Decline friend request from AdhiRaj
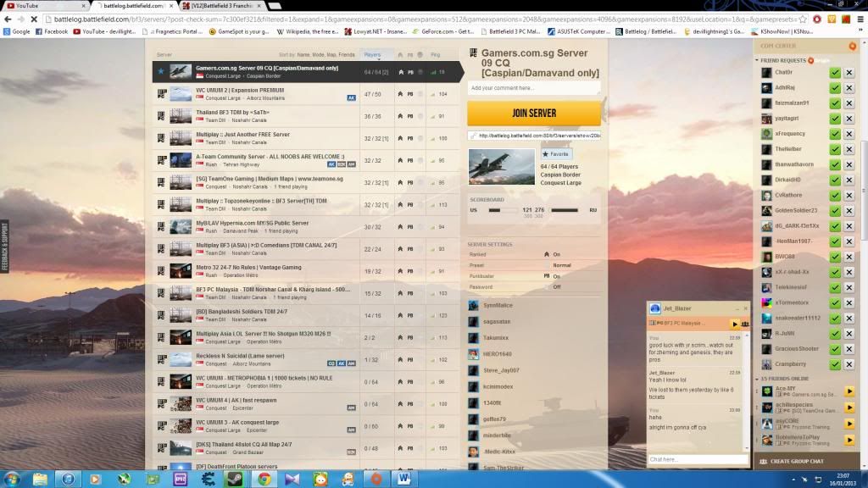The height and width of the screenshot is (488, 868). tap(849, 88)
